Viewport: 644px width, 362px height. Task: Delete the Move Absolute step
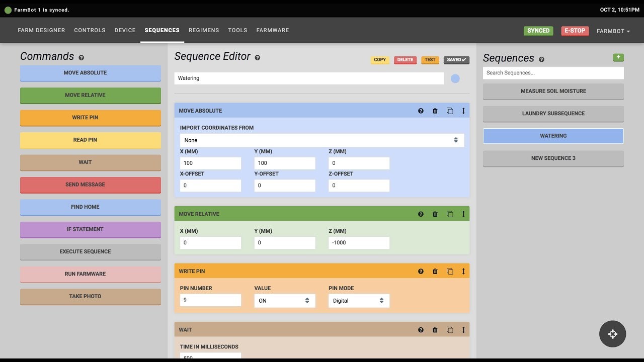pos(435,111)
